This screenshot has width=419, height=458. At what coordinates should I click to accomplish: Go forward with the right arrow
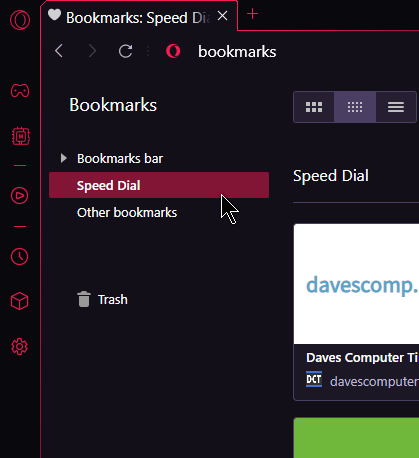click(92, 51)
